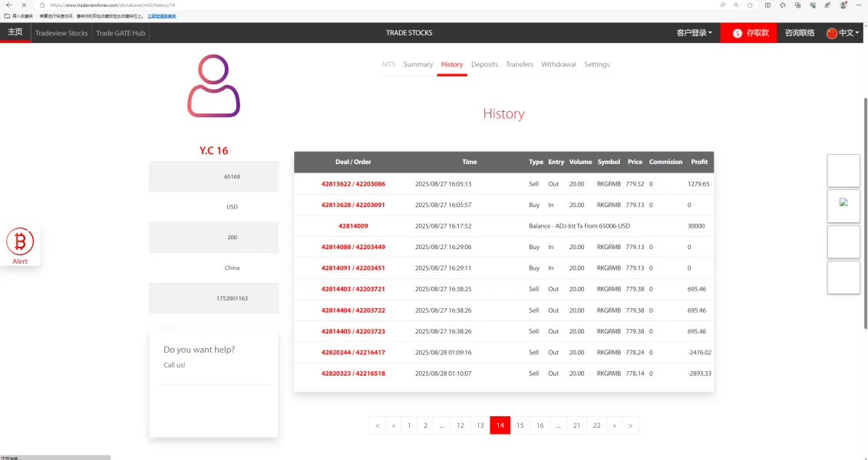
Task: Click the Tradeview Stocks nav item
Action: tap(61, 33)
